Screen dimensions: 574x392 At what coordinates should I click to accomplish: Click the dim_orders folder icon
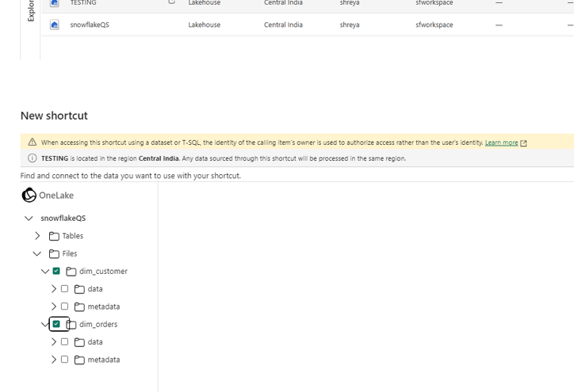click(71, 325)
